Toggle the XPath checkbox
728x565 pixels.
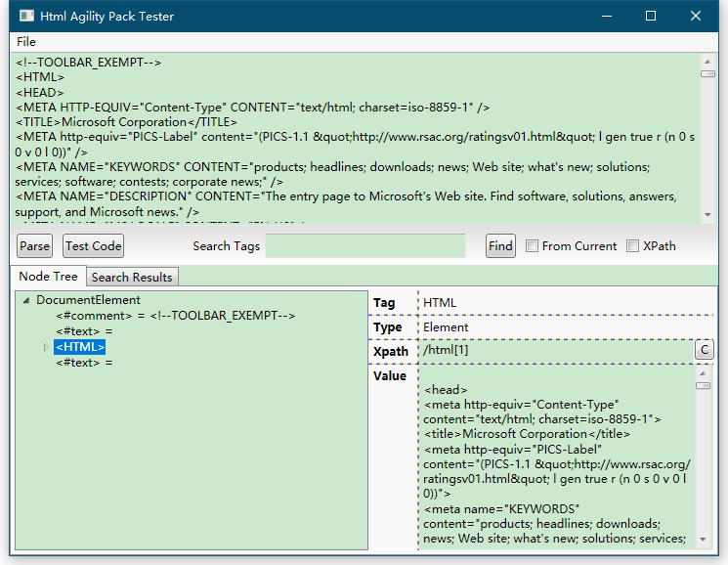(632, 246)
